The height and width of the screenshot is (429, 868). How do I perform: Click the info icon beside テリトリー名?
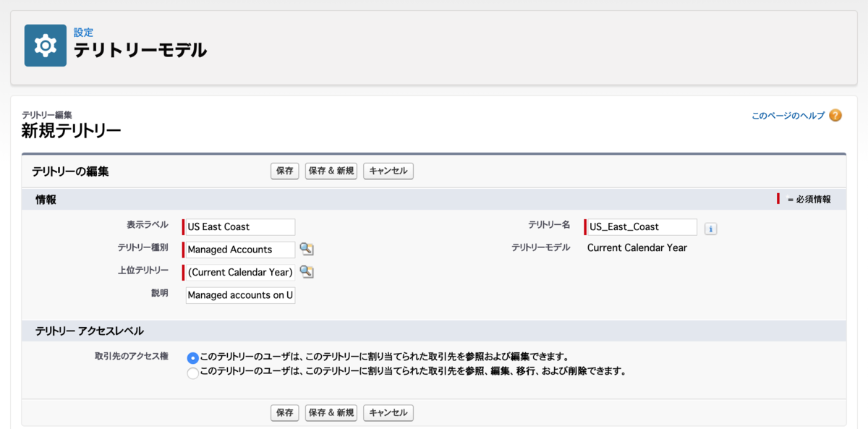click(x=710, y=229)
